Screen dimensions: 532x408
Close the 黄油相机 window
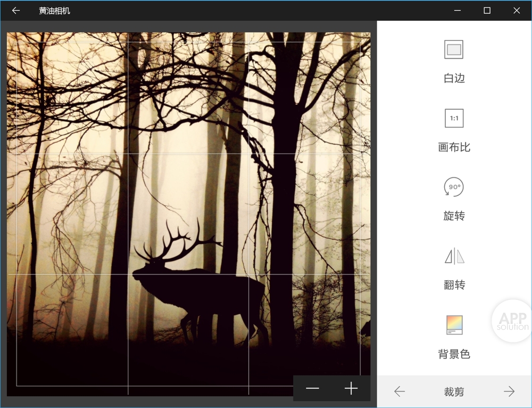pyautogui.click(x=517, y=11)
